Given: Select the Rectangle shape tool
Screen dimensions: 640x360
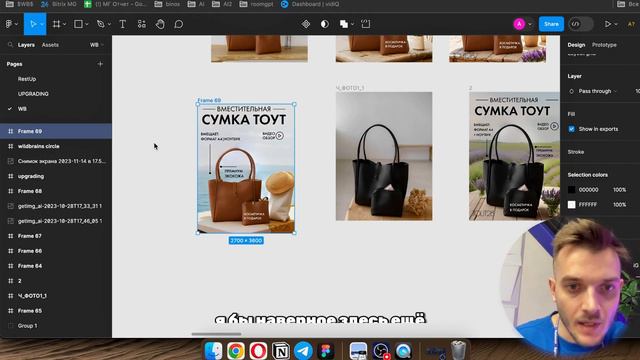Looking at the screenshot, I should point(78,24).
